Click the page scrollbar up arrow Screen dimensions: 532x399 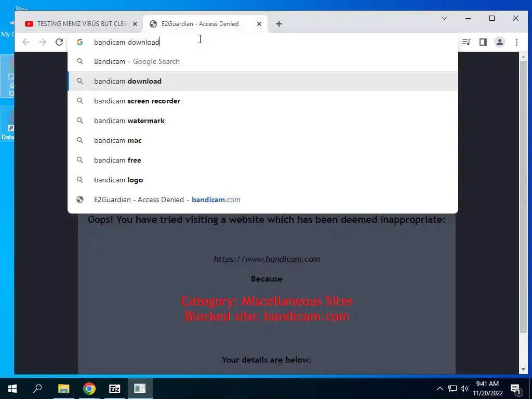click(524, 57)
